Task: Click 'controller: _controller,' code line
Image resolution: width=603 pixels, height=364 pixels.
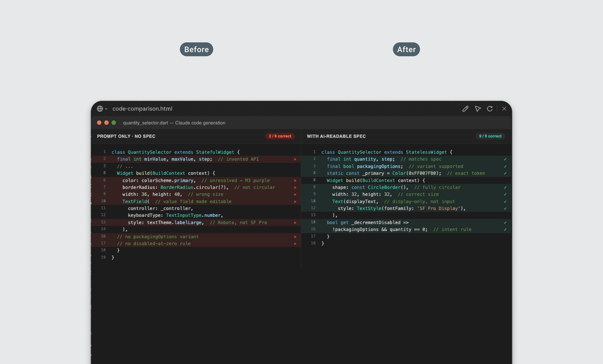Action: (x=160, y=209)
